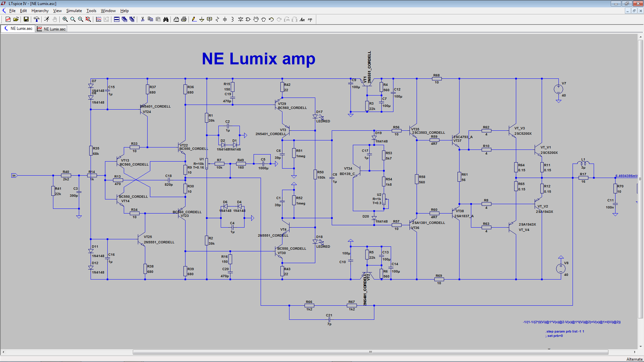Image resolution: width=644 pixels, height=362 pixels.
Task: Select the Draw Wire pencil tool
Action: pos(194,19)
